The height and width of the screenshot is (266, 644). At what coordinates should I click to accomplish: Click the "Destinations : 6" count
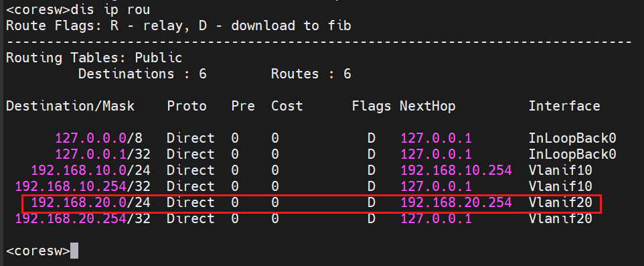pyautogui.click(x=143, y=74)
